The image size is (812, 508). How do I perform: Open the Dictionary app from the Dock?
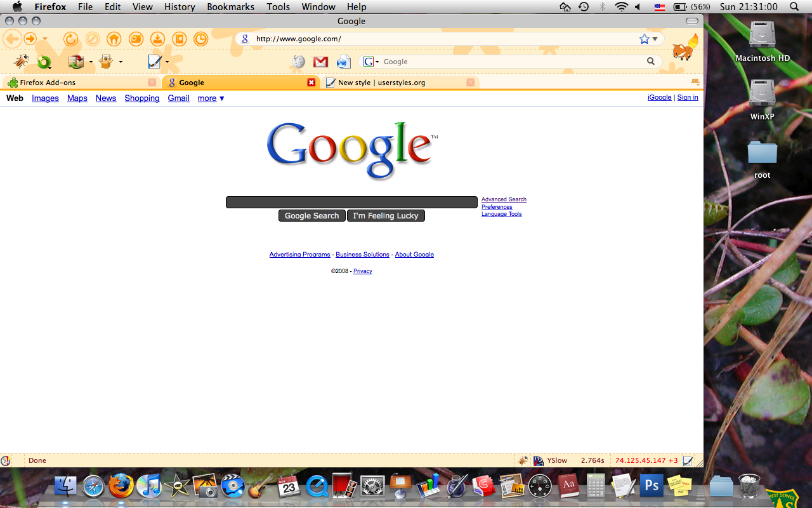point(568,486)
